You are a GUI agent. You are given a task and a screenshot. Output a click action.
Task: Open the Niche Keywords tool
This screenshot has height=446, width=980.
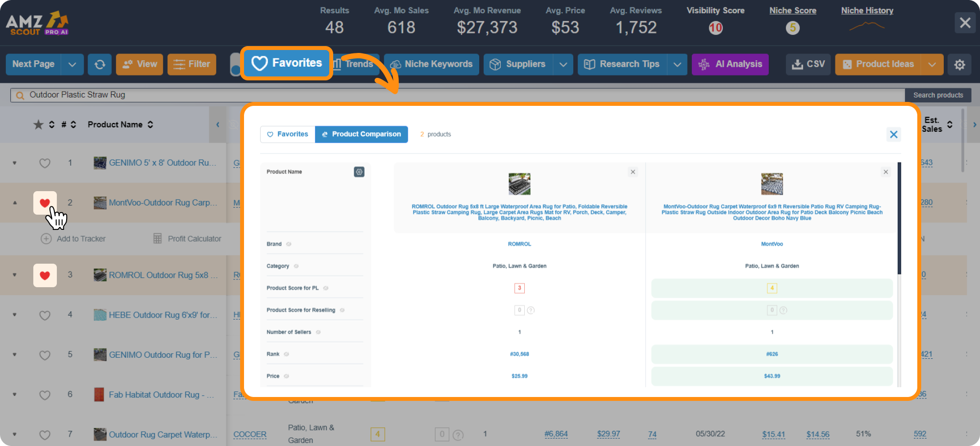point(431,64)
